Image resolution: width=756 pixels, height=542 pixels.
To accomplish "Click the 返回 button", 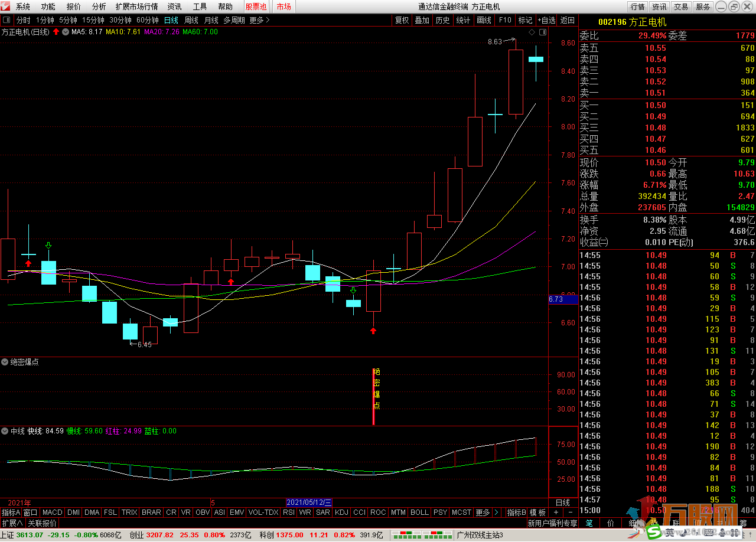I will click(x=568, y=20).
